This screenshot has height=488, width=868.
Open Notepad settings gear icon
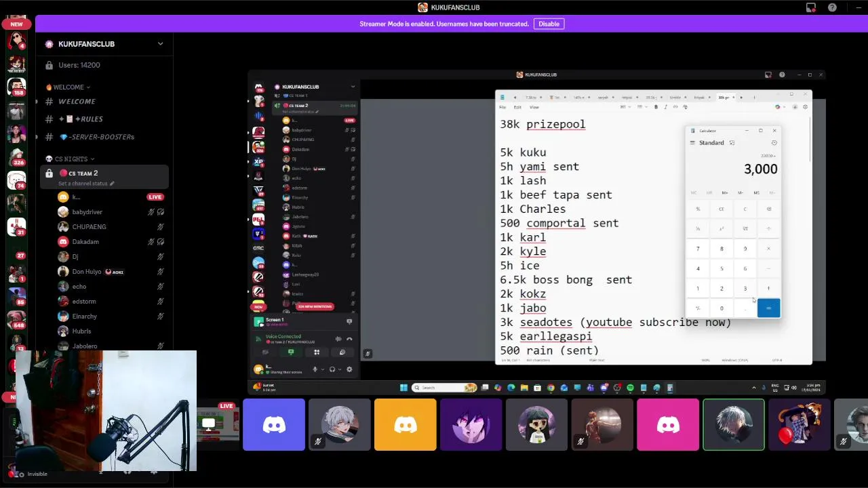(805, 107)
